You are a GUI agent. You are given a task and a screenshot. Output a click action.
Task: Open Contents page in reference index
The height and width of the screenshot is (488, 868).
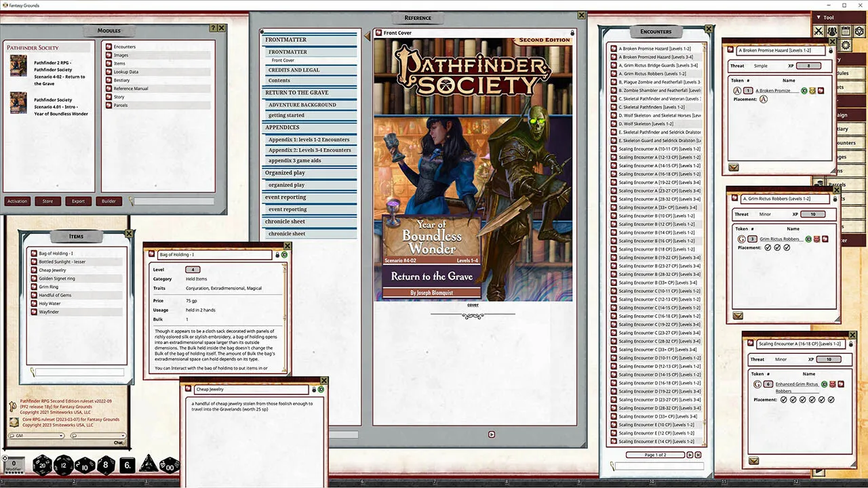tap(312, 81)
